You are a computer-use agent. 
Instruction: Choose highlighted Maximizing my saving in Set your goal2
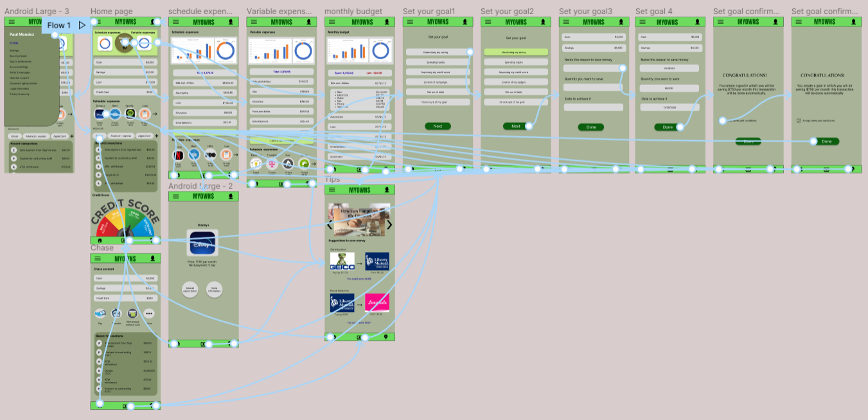click(516, 52)
